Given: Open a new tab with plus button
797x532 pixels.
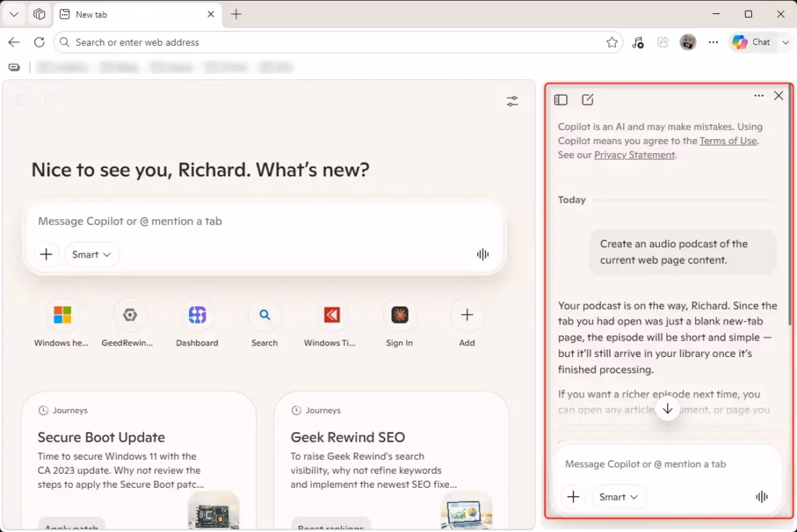Looking at the screenshot, I should (x=236, y=14).
